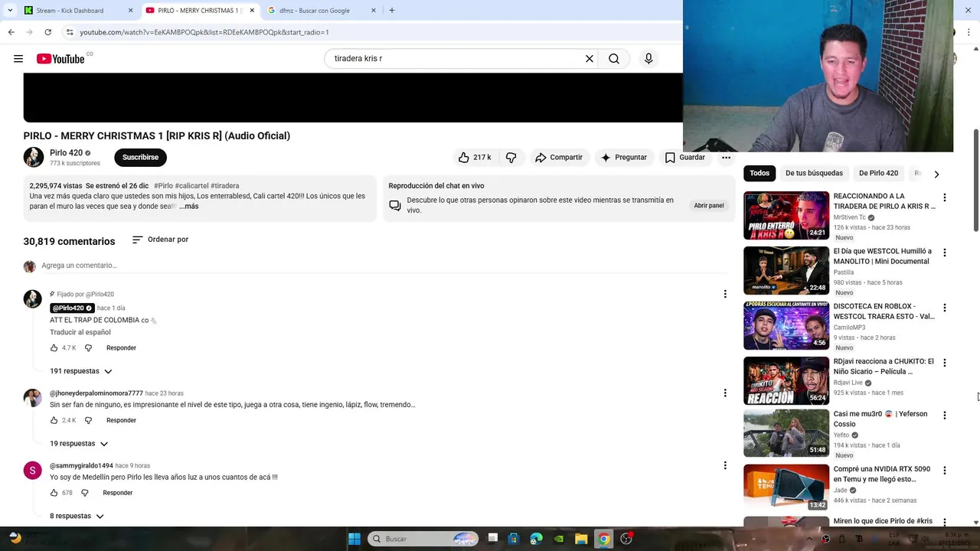Open Microsoft Store on the taskbar
The height and width of the screenshot is (551, 980).
click(514, 539)
